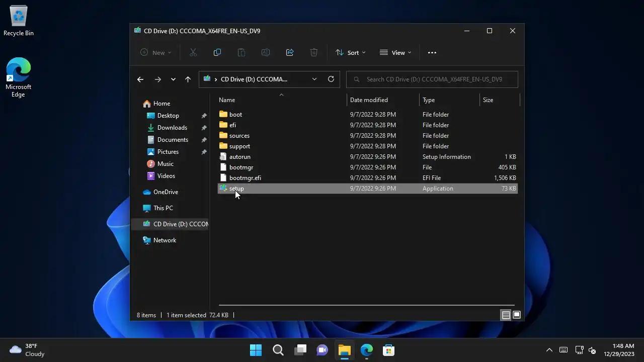Viewport: 644px width, 362px height.
Task: Open Pictures in navigation pane
Action: tap(168, 152)
